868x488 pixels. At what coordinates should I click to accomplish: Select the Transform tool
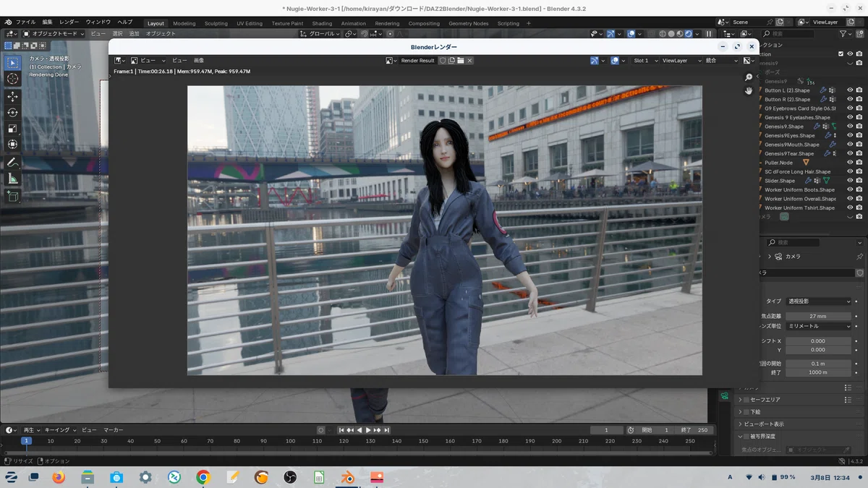pos(13,144)
